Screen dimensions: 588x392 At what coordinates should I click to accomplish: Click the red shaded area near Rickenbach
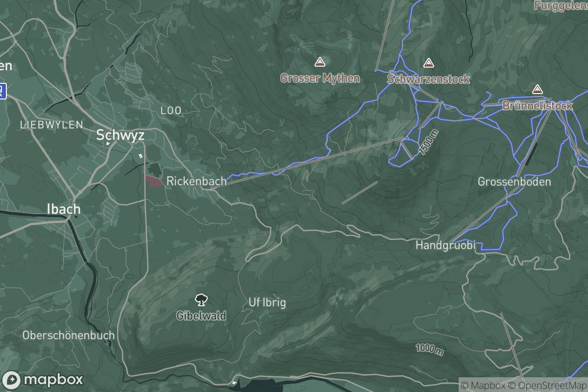tap(154, 181)
